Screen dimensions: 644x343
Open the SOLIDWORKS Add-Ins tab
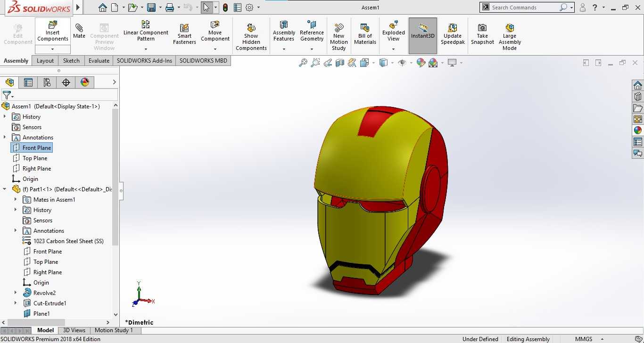point(144,60)
